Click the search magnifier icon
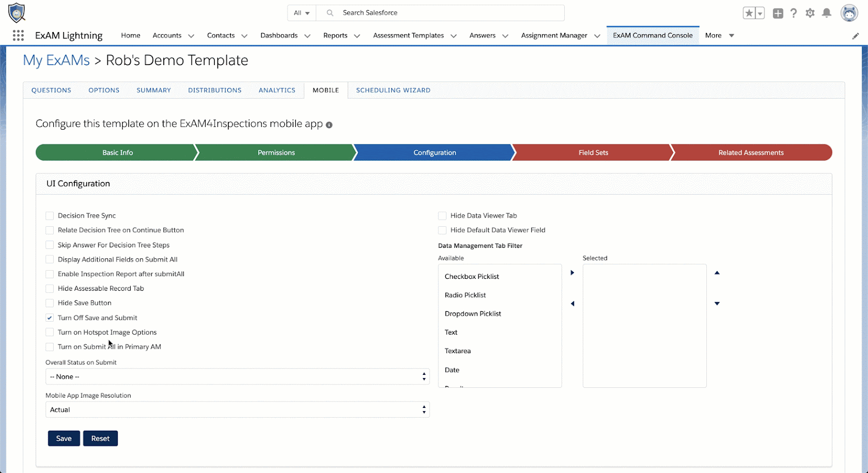Viewport: 868px width, 473px height. coord(330,13)
